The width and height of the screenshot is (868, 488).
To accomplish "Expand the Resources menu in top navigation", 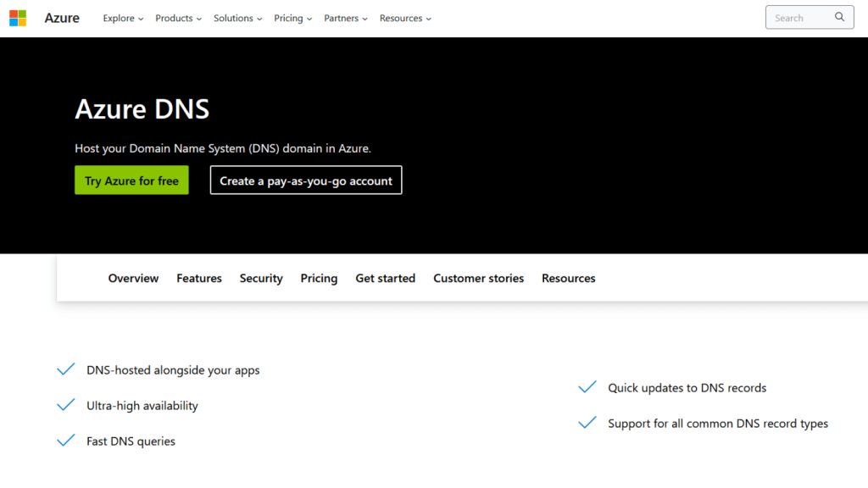I will (405, 19).
